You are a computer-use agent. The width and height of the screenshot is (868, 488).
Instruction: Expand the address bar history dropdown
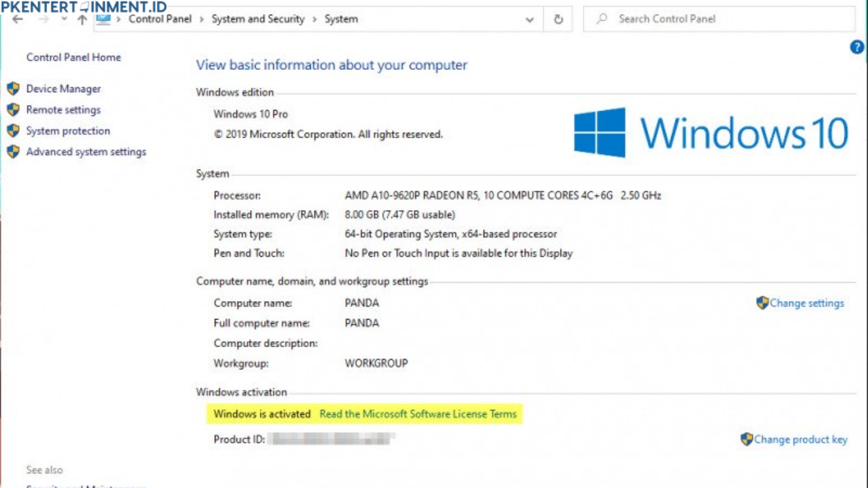pyautogui.click(x=529, y=20)
